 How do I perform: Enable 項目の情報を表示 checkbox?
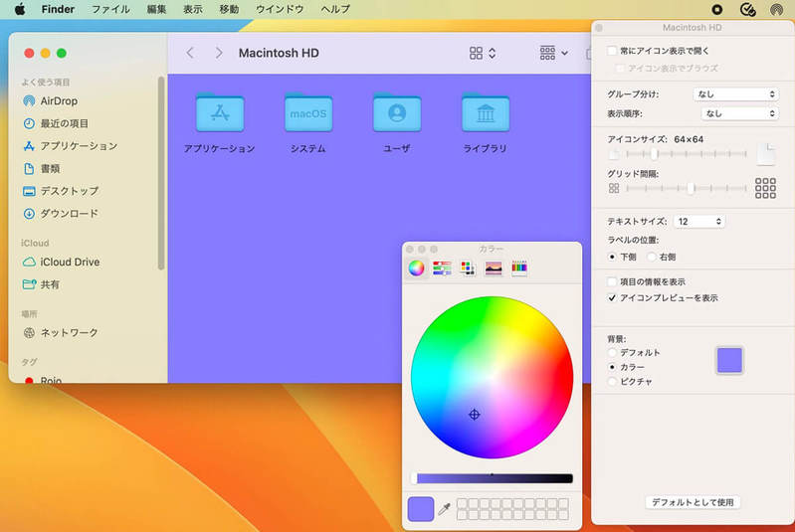(612, 281)
